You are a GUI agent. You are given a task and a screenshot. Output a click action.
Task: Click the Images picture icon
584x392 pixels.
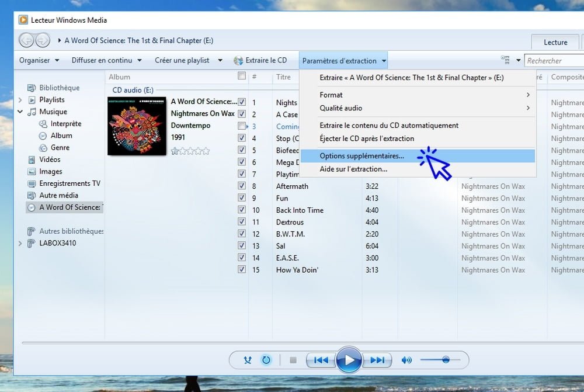pyautogui.click(x=32, y=171)
